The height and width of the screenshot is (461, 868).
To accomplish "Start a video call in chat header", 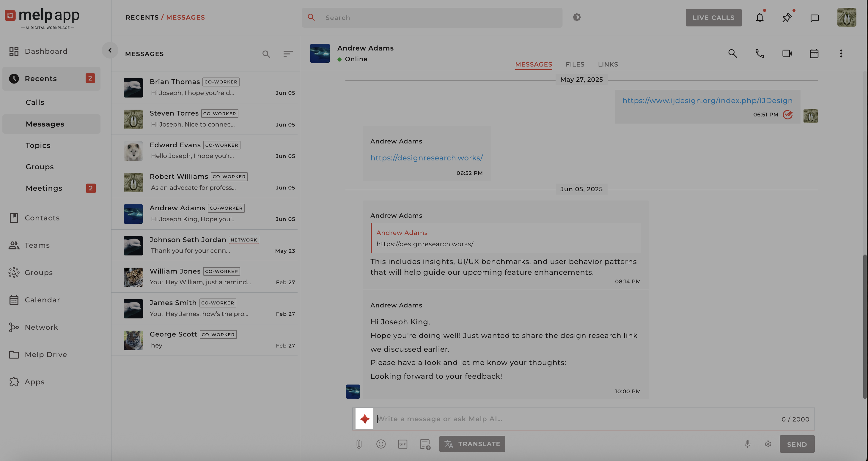I will point(787,53).
